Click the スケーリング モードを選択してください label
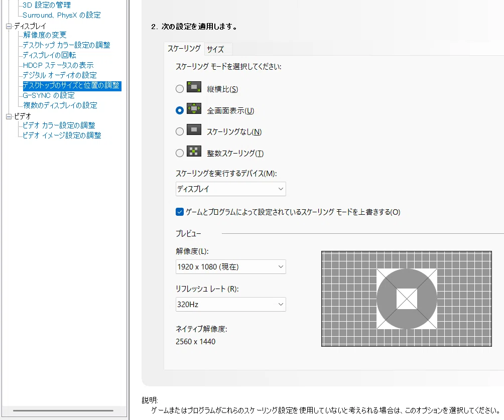Image resolution: width=504 pixels, height=420 pixels. [228, 67]
